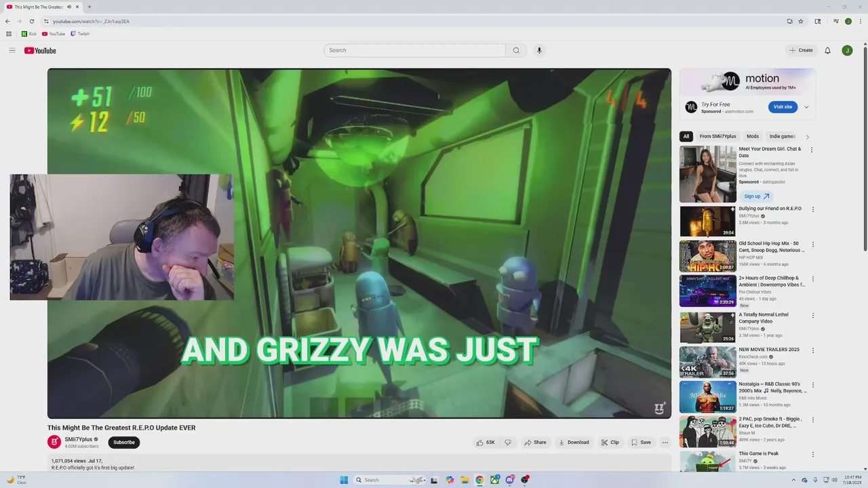
Task: Open Bullying our Friend on R.E.P.O thumbnail
Action: (x=708, y=221)
